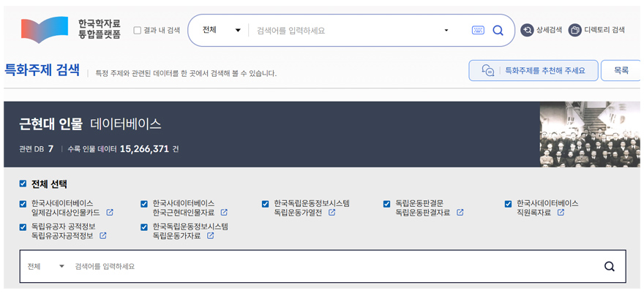Open external link icon for 독립운동판결자료
Screen dimensions: 644x296
(460, 213)
